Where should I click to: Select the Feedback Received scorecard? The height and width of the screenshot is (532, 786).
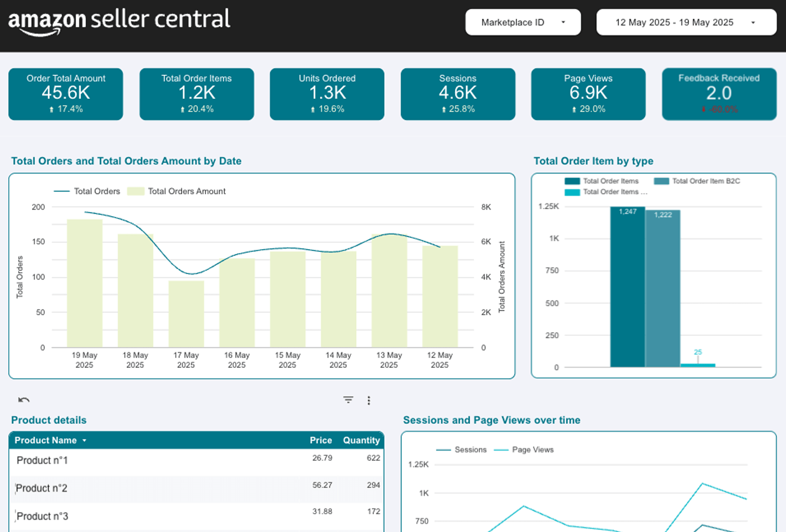coord(719,94)
